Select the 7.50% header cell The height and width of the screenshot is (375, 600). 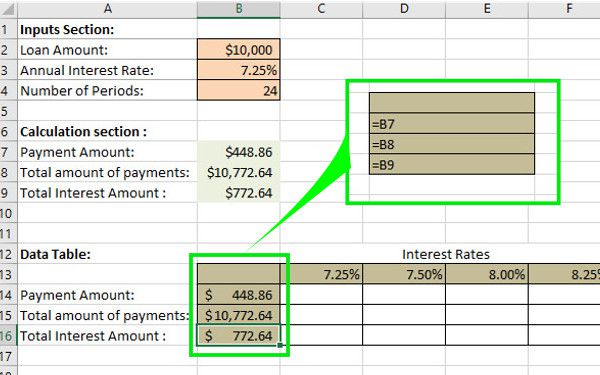pyautogui.click(x=404, y=274)
